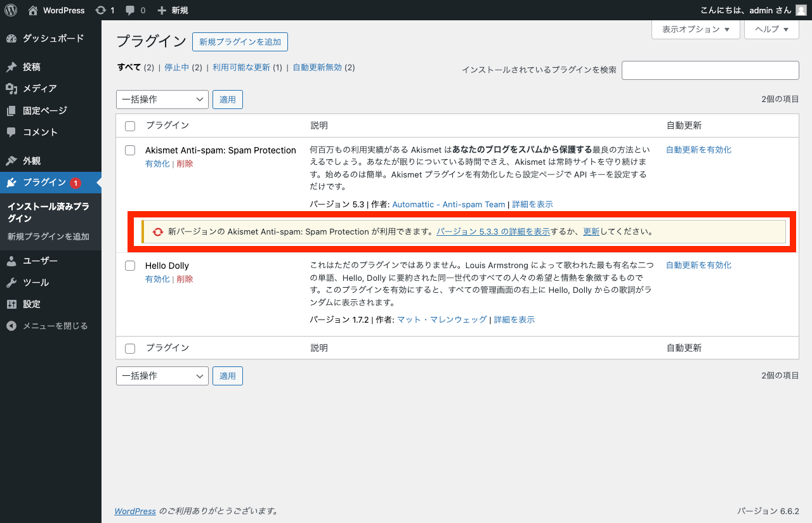Open Automattic - Anti-spam Team author link

pyautogui.click(x=449, y=204)
